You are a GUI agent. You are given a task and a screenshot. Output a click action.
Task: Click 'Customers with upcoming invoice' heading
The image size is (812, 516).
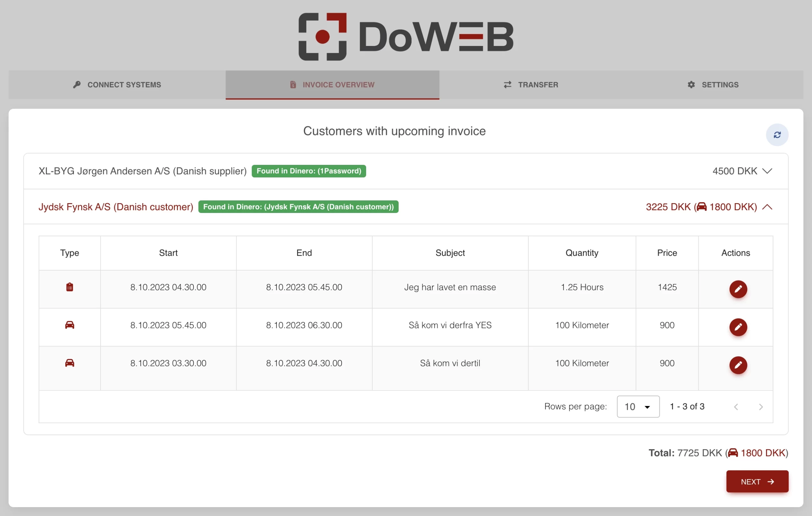click(394, 131)
